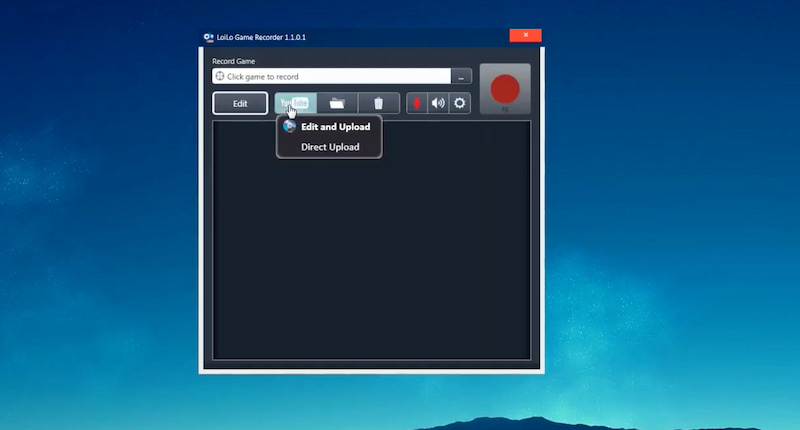Click the trash delete icon
The height and width of the screenshot is (430, 800).
tap(379, 103)
